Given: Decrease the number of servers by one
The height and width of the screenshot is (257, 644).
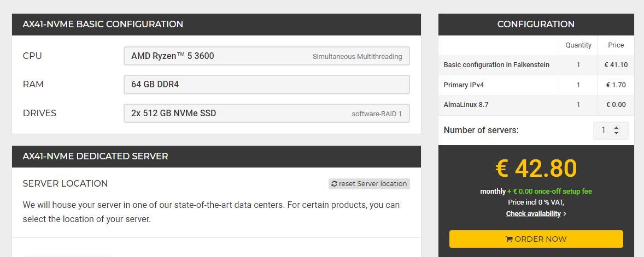Looking at the screenshot, I should tap(616, 133).
